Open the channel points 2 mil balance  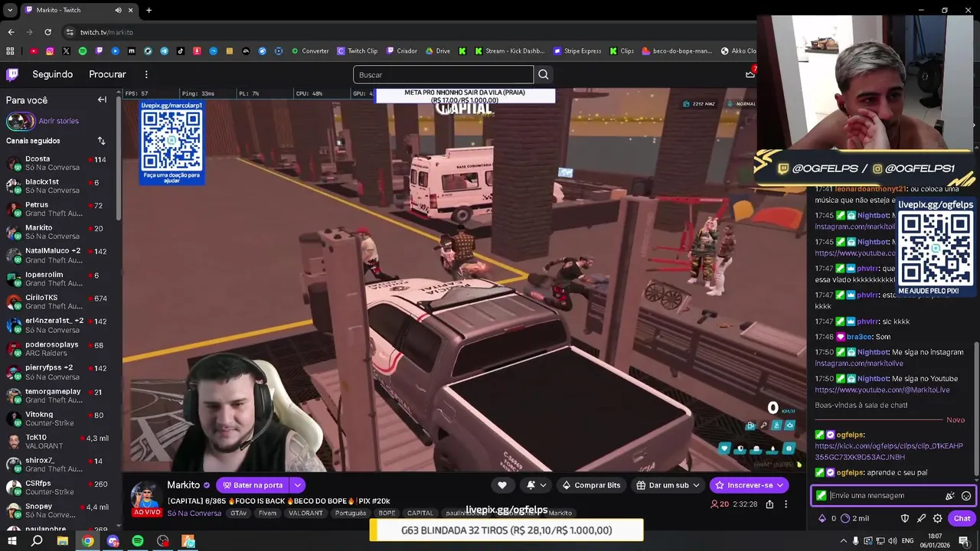[854, 518]
